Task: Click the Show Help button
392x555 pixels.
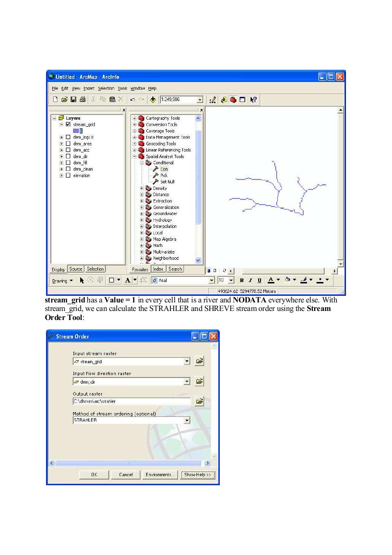Action: (198, 475)
